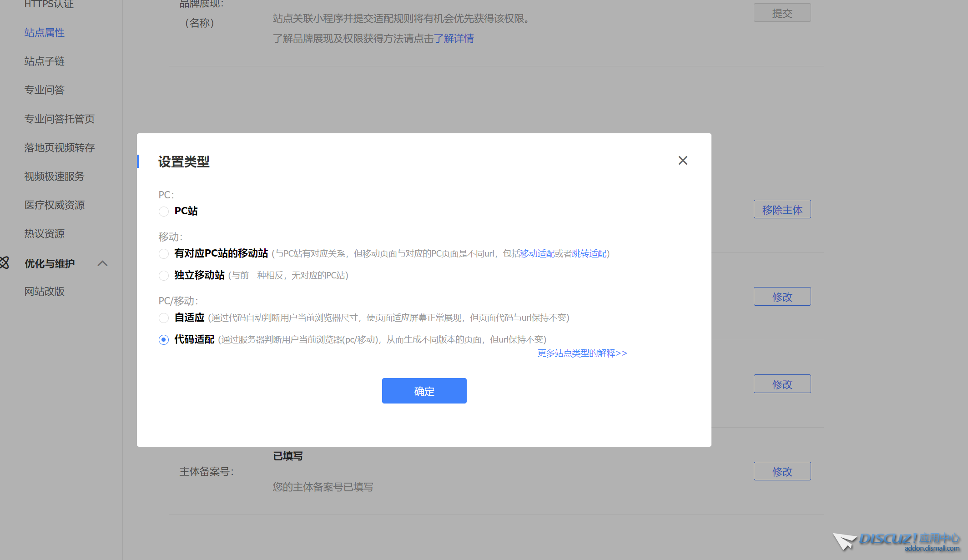
Task: Navigate to 站点子链 in sidebar
Action: click(44, 61)
